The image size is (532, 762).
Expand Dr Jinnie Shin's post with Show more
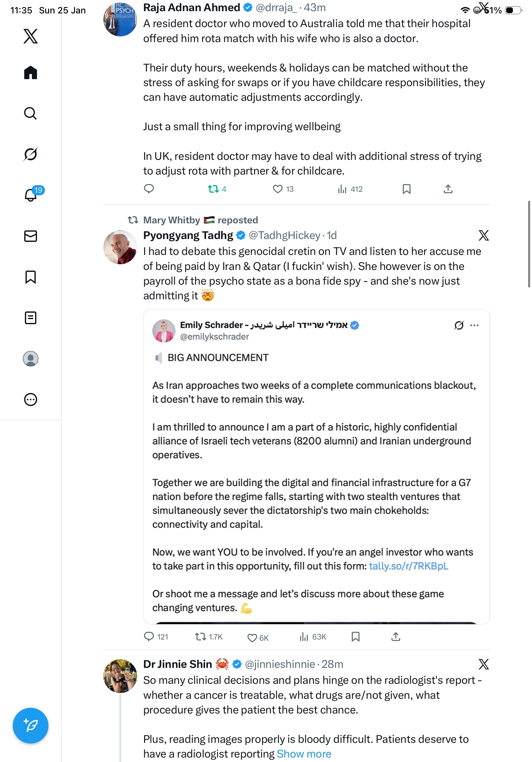point(304,754)
